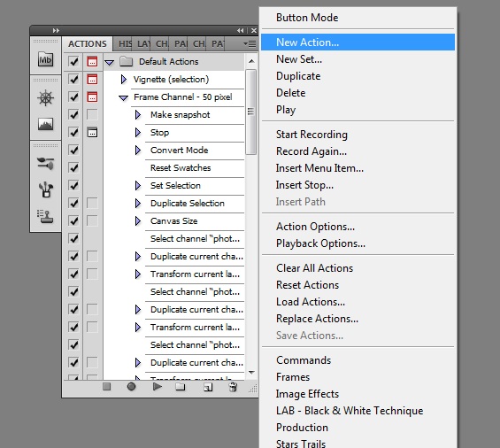Expand the Make snapshot step details
The width and height of the screenshot is (500, 448).
click(138, 114)
